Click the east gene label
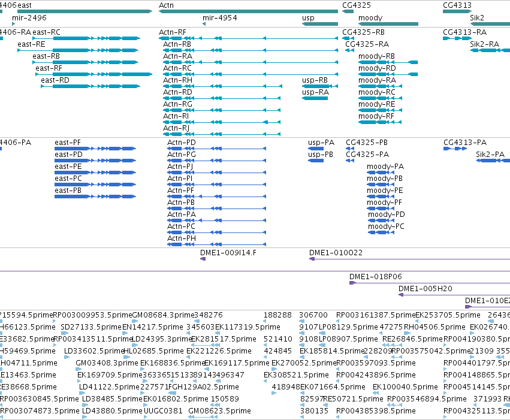 (x=25, y=5)
